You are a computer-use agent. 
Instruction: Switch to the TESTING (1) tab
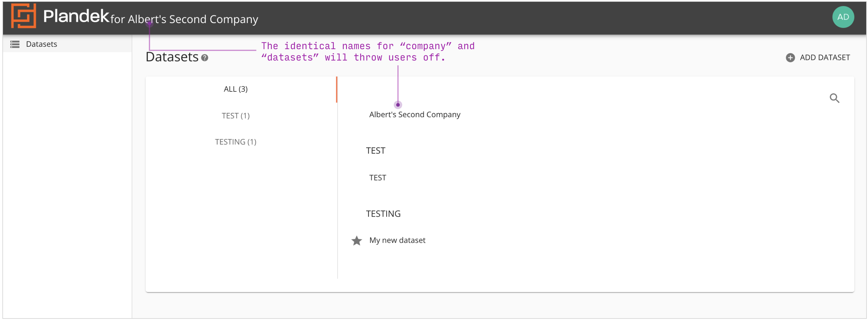[x=236, y=142]
